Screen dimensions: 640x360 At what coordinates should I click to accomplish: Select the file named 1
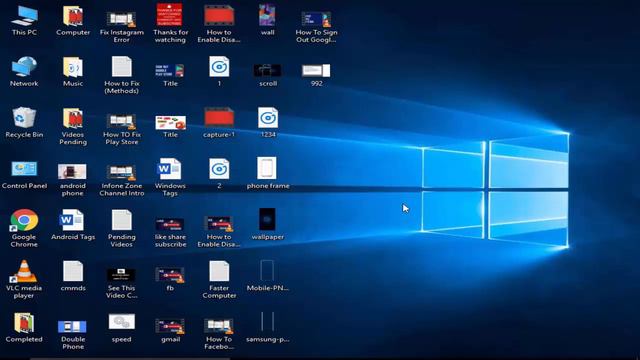219,71
